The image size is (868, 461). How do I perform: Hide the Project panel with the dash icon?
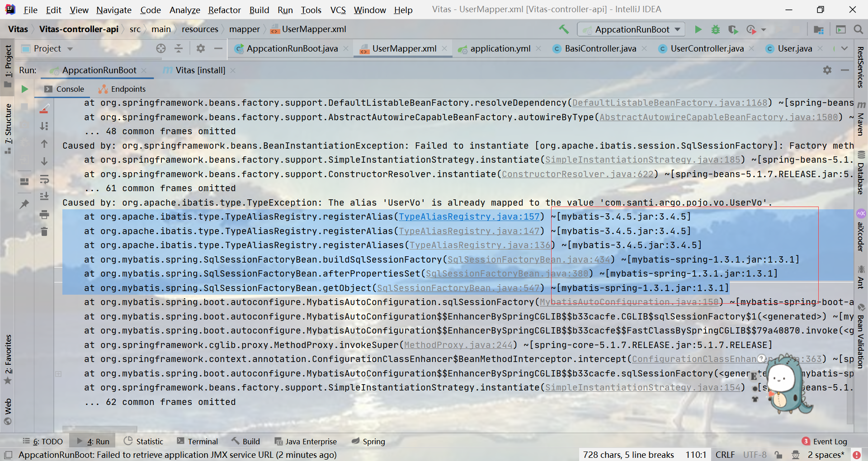pyautogui.click(x=218, y=48)
